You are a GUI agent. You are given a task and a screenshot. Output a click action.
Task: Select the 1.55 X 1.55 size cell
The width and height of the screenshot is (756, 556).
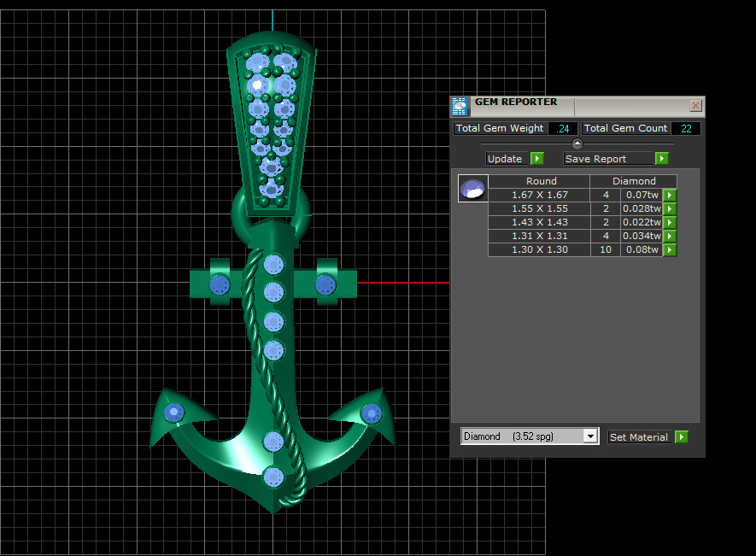click(x=540, y=208)
